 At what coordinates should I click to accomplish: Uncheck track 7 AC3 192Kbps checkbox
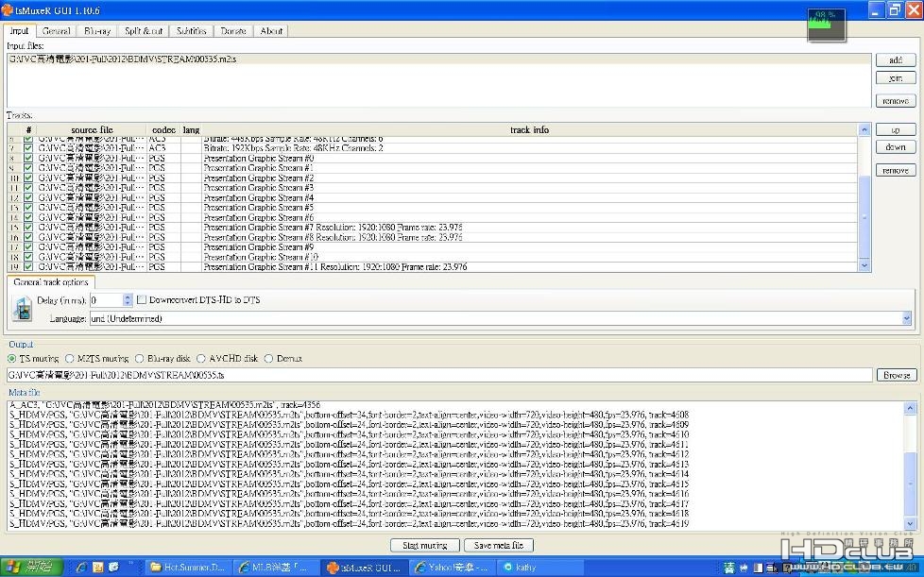tap(28, 148)
